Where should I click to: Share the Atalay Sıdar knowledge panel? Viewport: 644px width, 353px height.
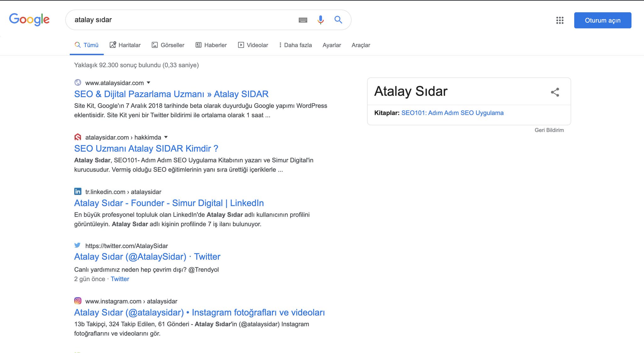[555, 92]
